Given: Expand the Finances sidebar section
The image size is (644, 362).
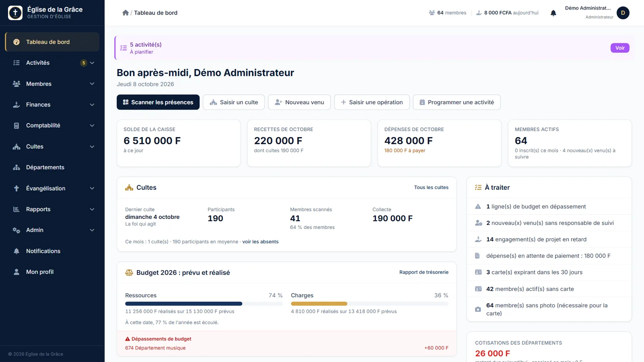Looking at the screenshot, I should click(52, 105).
